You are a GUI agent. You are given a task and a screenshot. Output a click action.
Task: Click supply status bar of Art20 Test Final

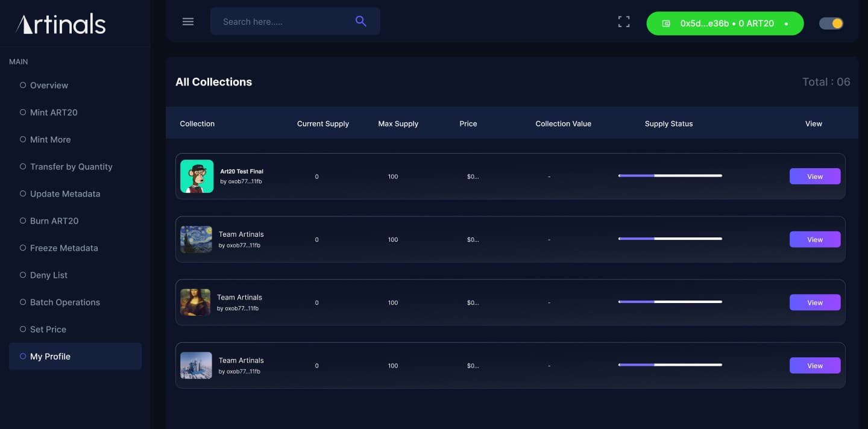[670, 175]
